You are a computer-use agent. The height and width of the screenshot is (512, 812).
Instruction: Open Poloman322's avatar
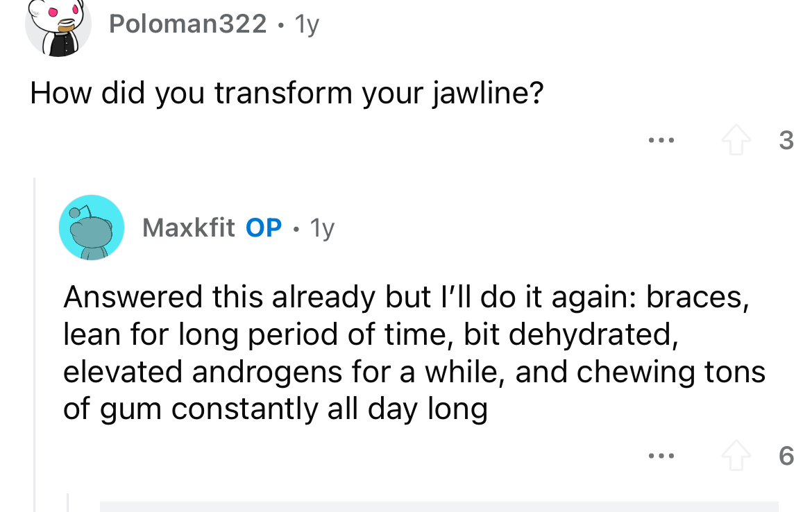coord(58,25)
